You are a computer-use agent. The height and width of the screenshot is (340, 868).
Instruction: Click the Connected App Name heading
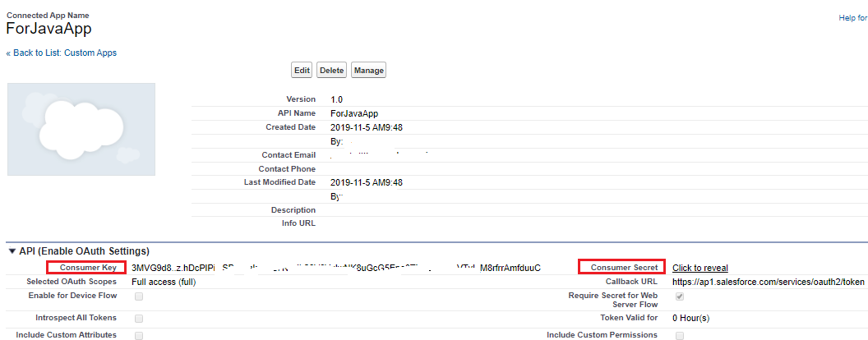(x=48, y=16)
